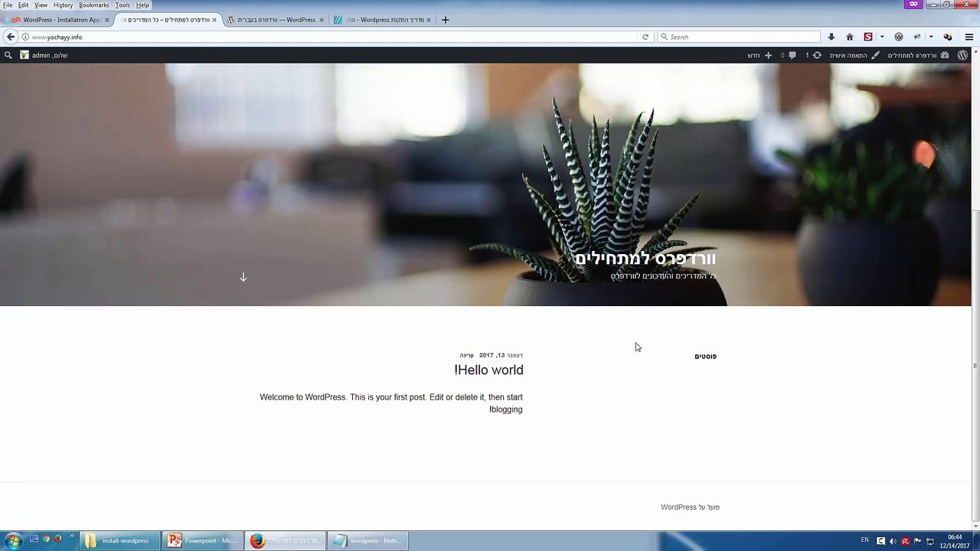This screenshot has width=980, height=551.
Task: Follow the WordPress footer credit link
Action: (x=678, y=507)
